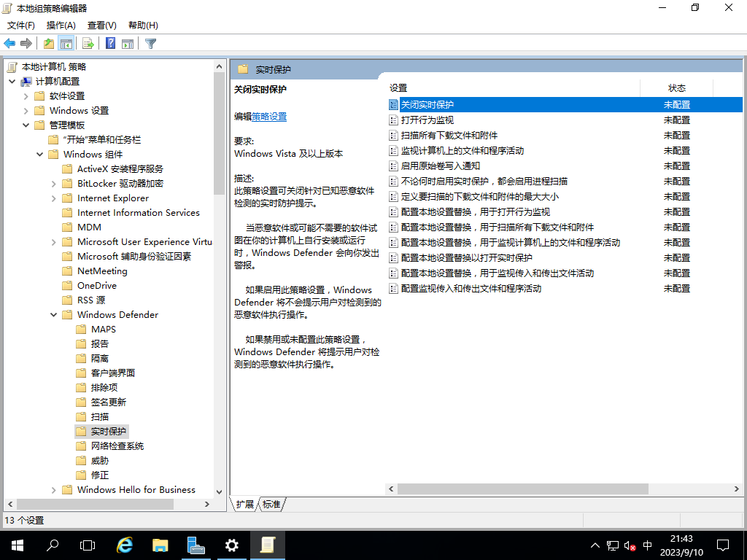
Task: Click the muted volume tray icon
Action: point(630,545)
